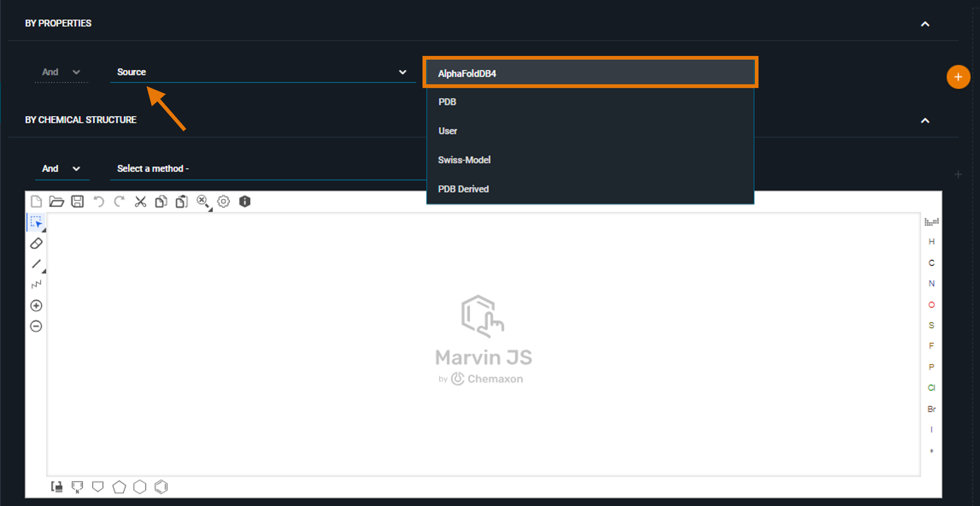Viewport: 980px width, 506px height.
Task: Click the Paste clipboard icon
Action: (182, 201)
